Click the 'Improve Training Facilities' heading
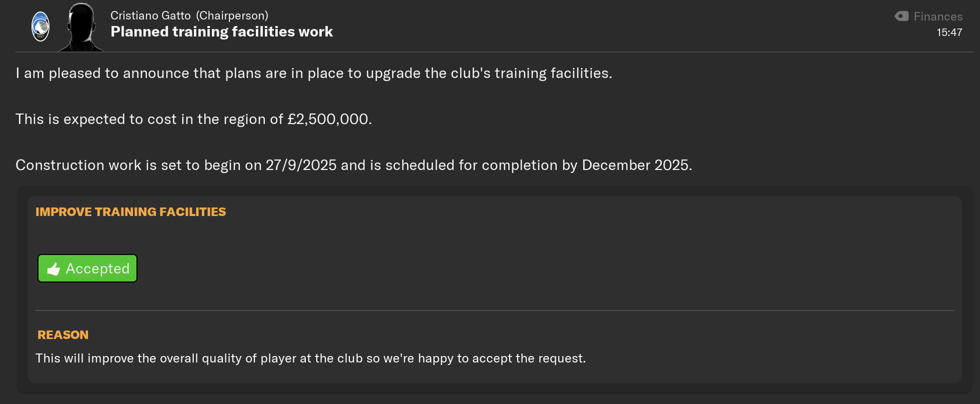980x404 pixels. pyautogui.click(x=130, y=212)
